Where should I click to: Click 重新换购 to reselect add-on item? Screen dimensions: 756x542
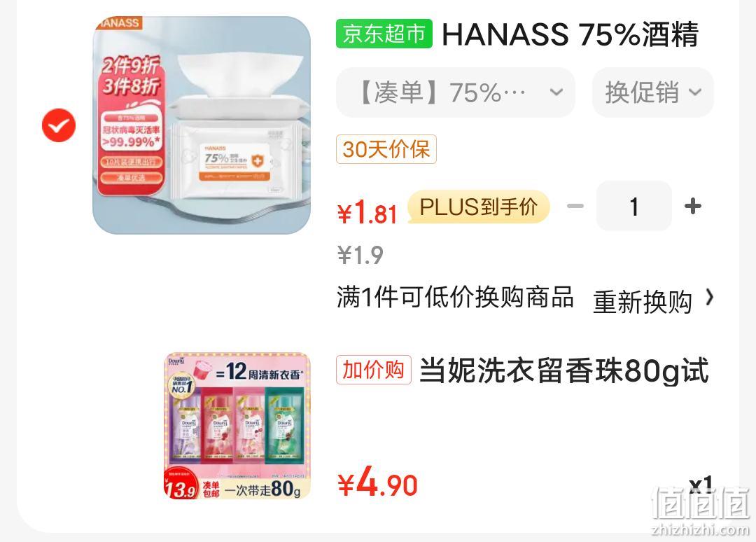(643, 303)
